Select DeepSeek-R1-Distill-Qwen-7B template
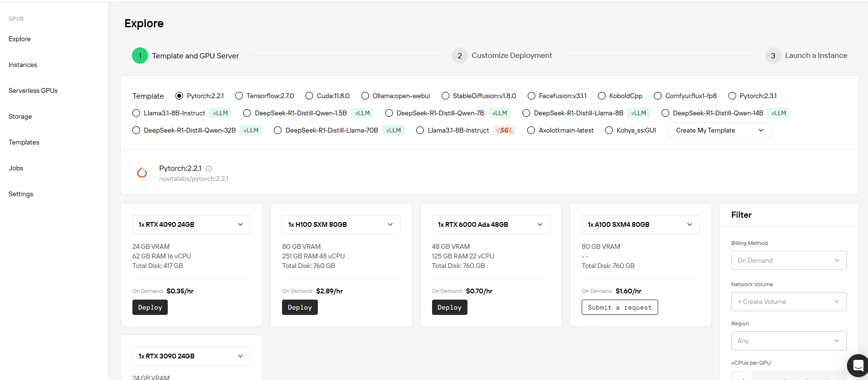 [x=389, y=113]
